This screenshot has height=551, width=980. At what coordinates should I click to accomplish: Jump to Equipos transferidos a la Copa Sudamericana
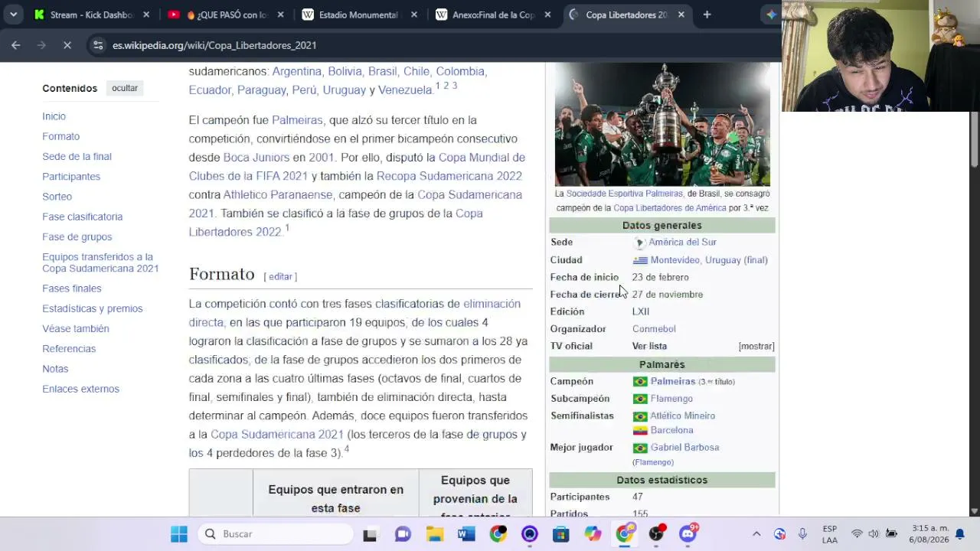tap(100, 262)
